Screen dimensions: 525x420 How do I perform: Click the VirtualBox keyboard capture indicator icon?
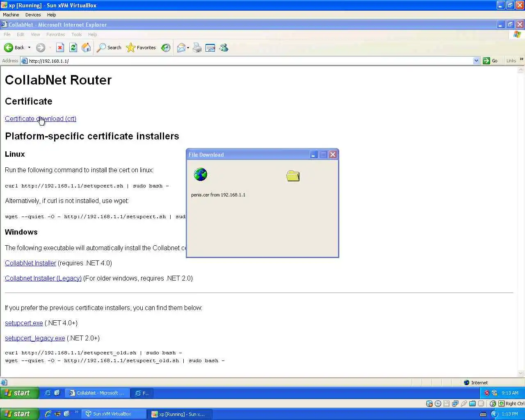(x=501, y=404)
